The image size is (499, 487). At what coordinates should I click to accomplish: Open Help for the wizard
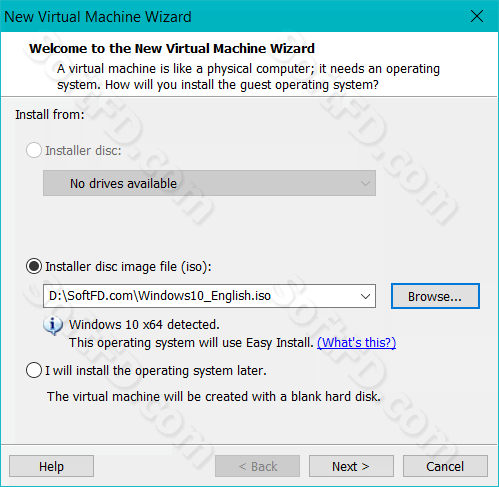click(51, 466)
